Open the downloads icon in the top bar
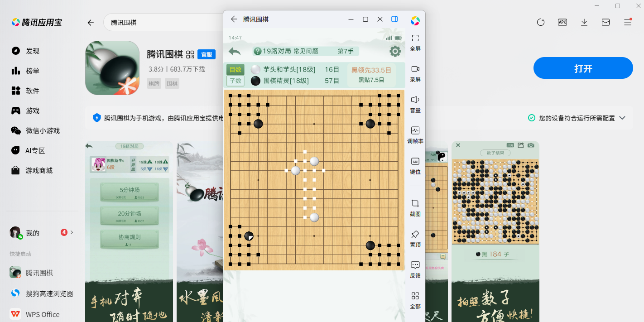Image resolution: width=644 pixels, height=322 pixels. click(x=584, y=22)
